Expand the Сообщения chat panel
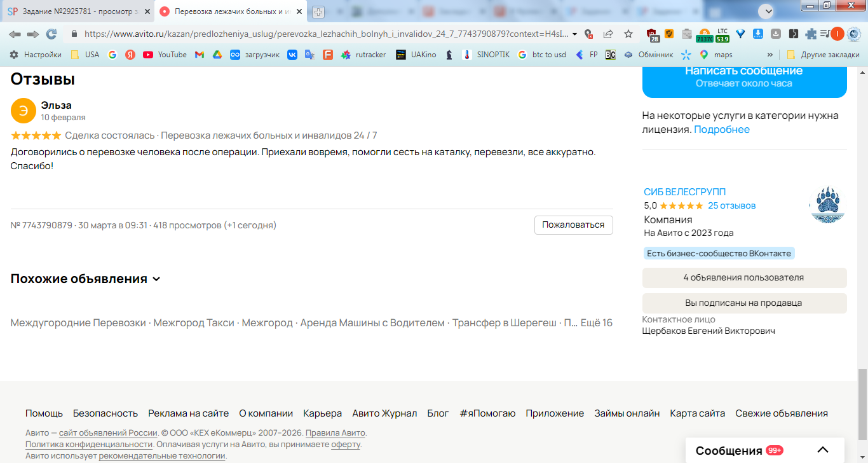 pyautogui.click(x=765, y=450)
